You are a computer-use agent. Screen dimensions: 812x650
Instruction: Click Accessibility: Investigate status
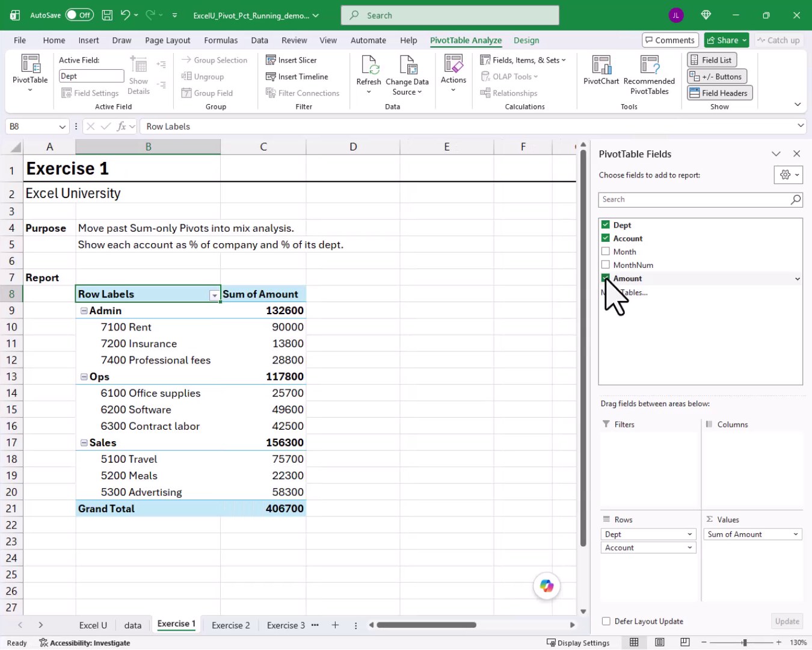point(85,643)
